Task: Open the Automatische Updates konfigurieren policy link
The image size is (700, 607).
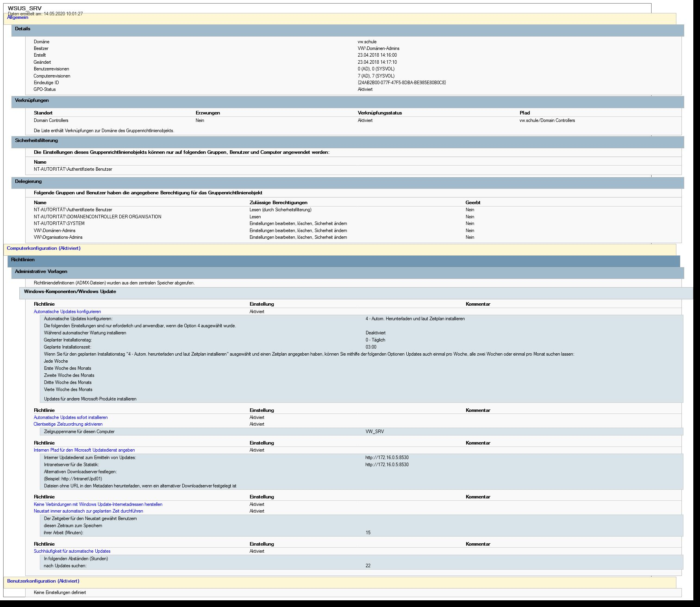Action: (67, 312)
